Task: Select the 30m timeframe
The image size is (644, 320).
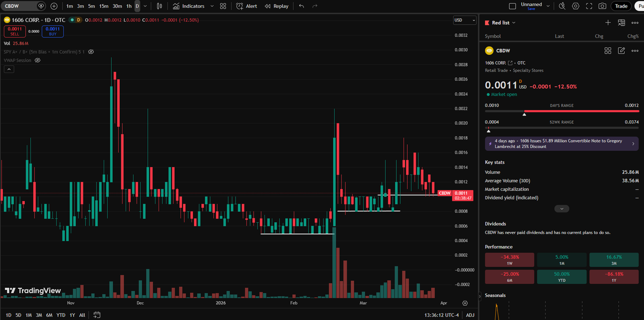Action: click(117, 6)
